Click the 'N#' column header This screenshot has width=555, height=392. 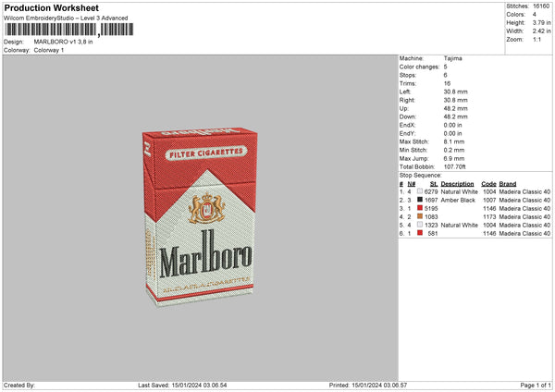click(x=412, y=184)
